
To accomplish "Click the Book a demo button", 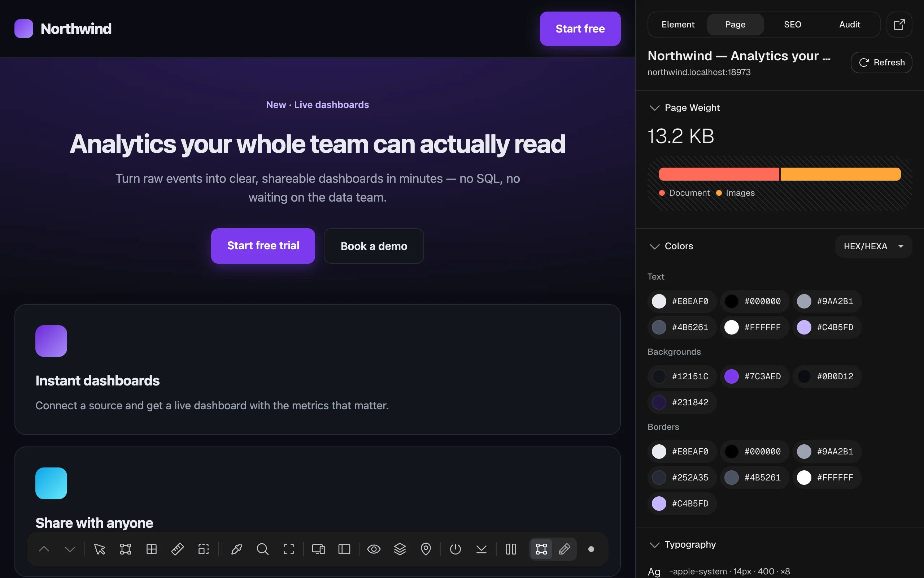I will [374, 246].
